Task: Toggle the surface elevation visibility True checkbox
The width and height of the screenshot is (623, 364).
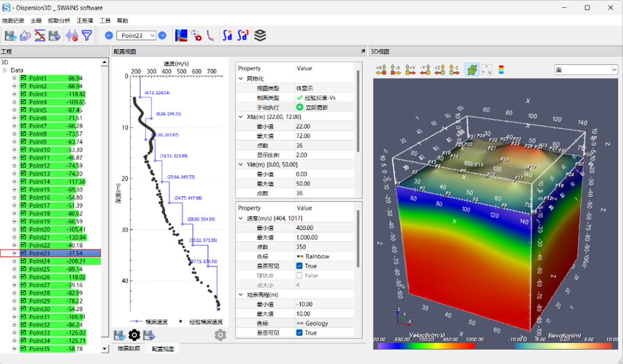Action: [x=299, y=333]
